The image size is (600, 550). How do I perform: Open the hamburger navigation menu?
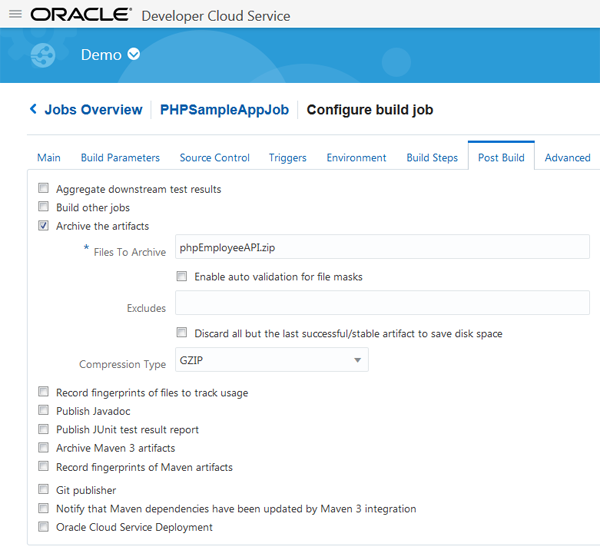click(15, 15)
